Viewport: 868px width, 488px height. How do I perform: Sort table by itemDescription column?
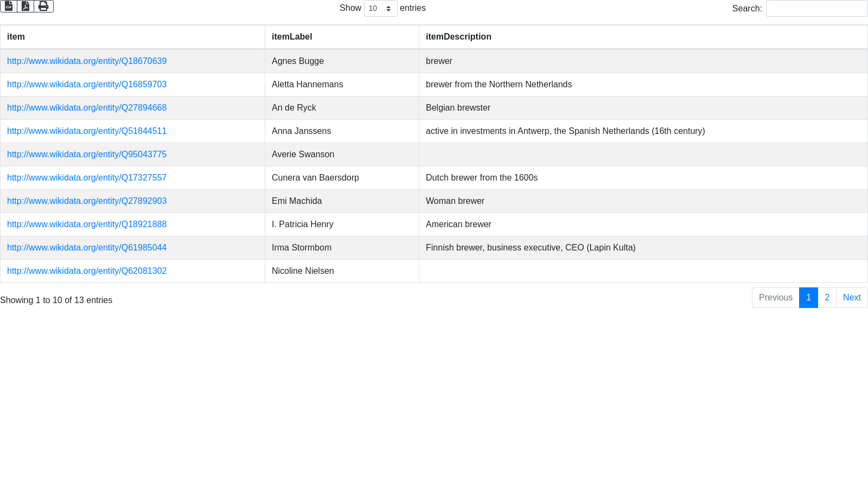point(458,37)
